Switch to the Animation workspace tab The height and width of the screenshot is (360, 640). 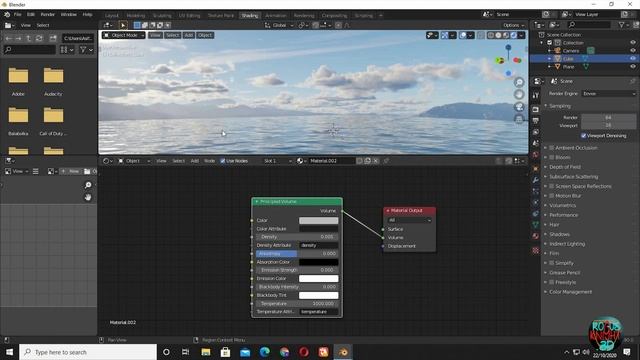(276, 16)
